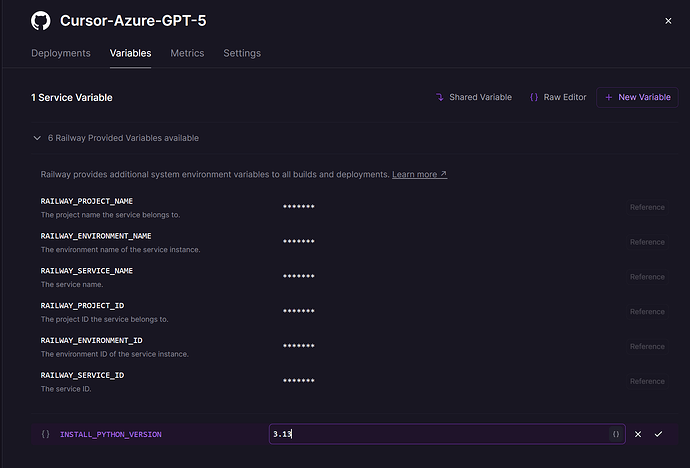690x468 pixels.
Task: Click the RAILWAY_PROJECT_ID variable name
Action: coord(82,305)
